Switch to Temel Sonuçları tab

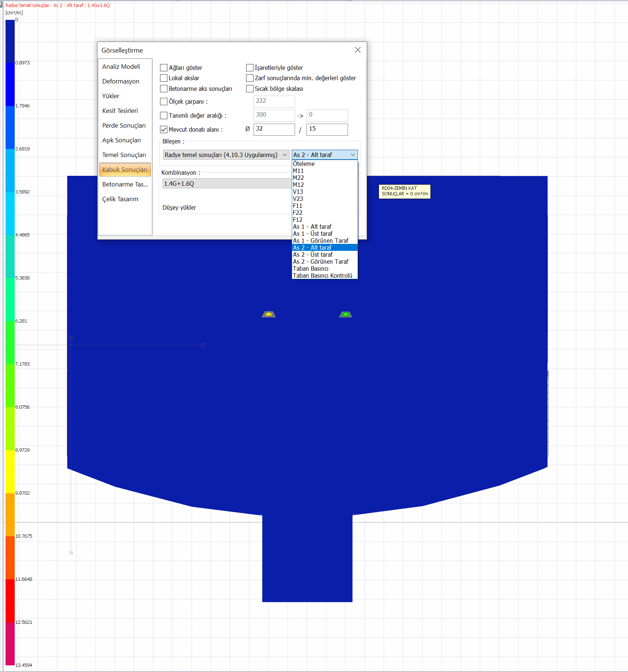tap(125, 155)
